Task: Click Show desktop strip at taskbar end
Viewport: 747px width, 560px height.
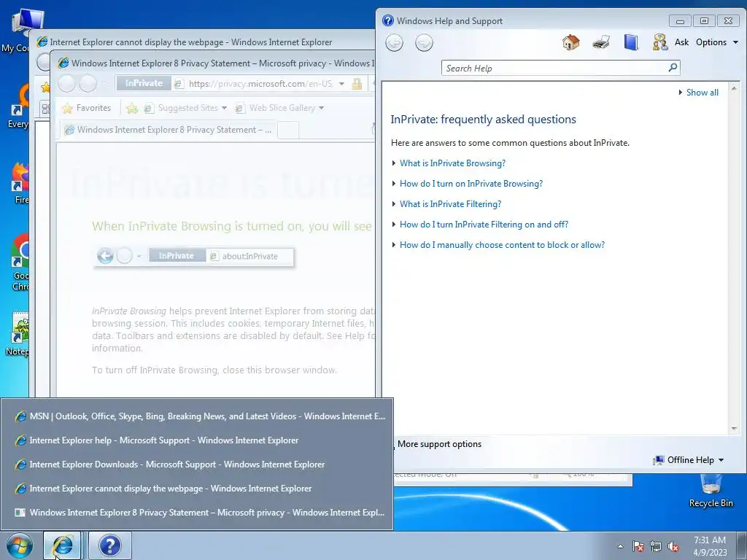Action: point(741,545)
